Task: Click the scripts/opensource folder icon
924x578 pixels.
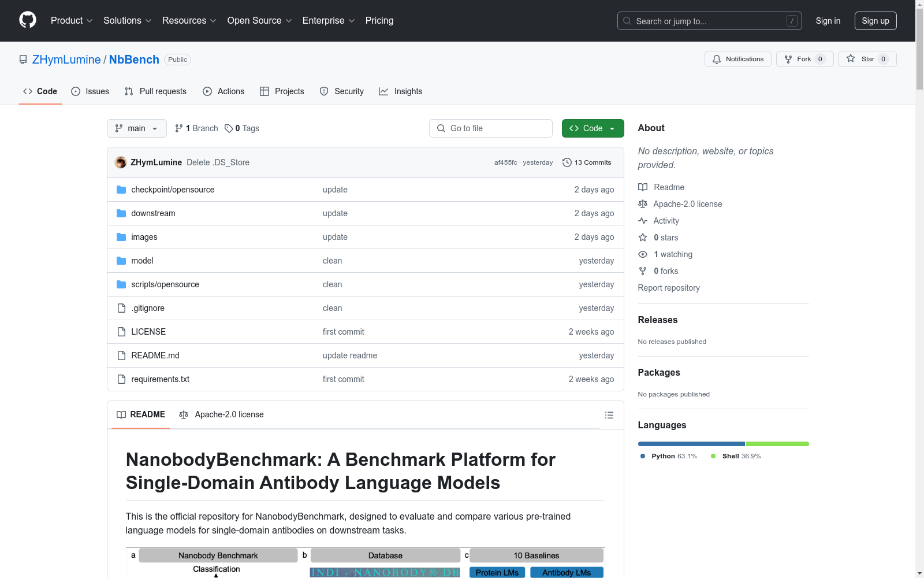Action: [121, 284]
